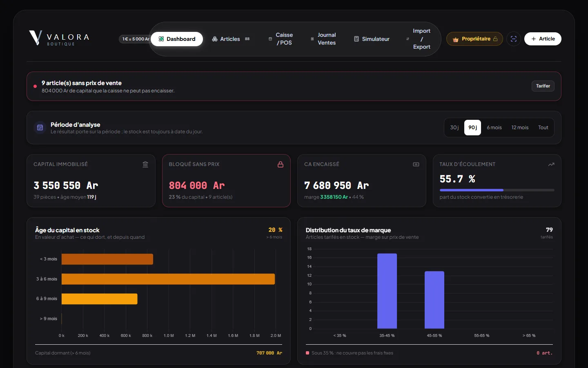Open Import / Export tab
The image size is (588, 368).
(418, 39)
